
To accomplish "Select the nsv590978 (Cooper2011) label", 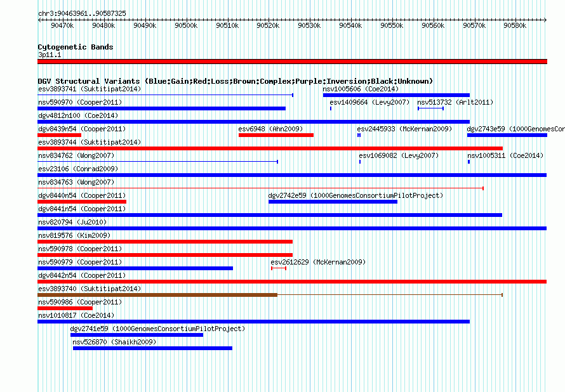I will coord(80,249).
